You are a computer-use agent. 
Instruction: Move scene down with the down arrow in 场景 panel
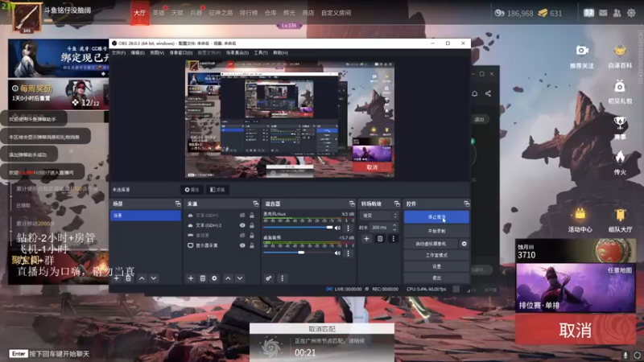tap(154, 278)
